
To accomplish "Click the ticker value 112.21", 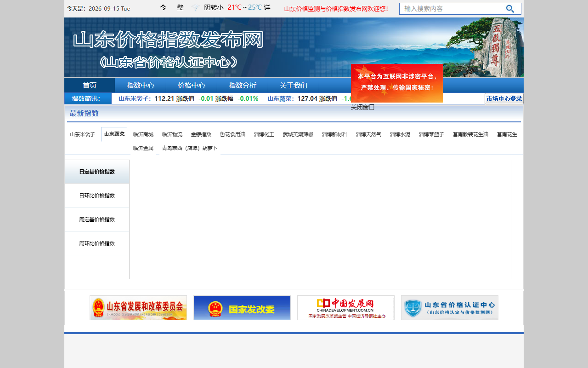I will tap(164, 98).
